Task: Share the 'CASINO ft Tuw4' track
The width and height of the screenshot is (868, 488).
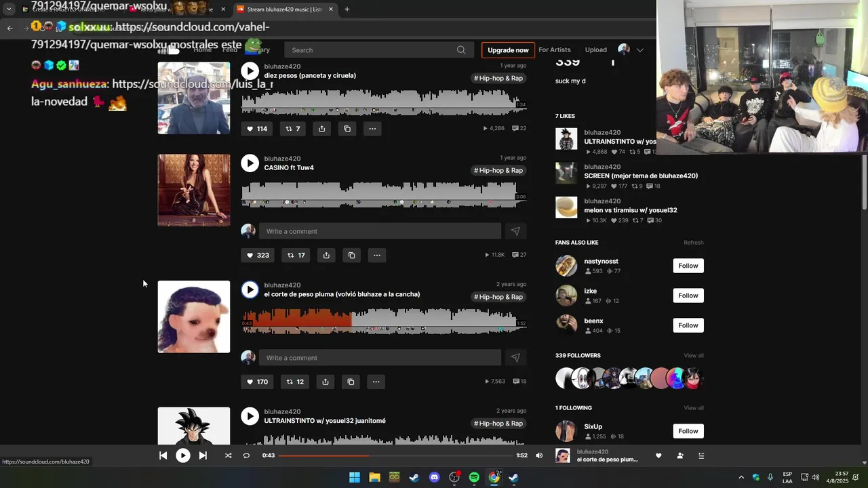Action: [326, 256]
